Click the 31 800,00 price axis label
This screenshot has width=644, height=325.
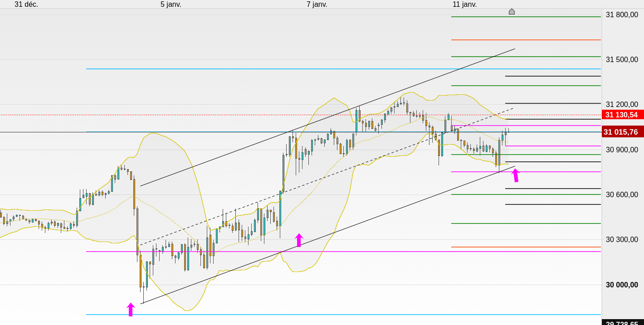[622, 15]
